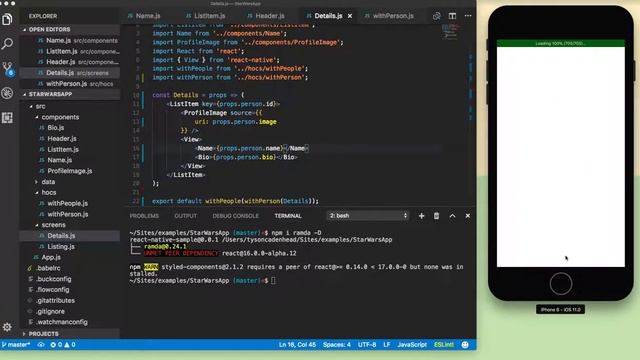Screen dimensions: 640x360
Task: Open the OUTPUT panel tab
Action: pyautogui.click(x=186, y=216)
